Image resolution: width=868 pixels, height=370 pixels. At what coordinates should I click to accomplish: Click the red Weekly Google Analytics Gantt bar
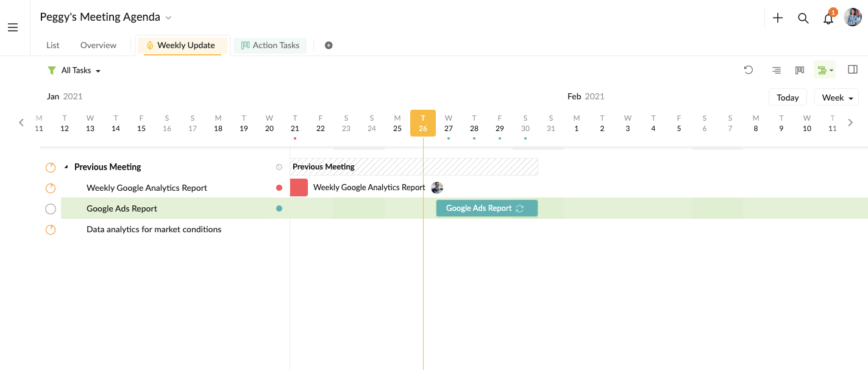[299, 187]
